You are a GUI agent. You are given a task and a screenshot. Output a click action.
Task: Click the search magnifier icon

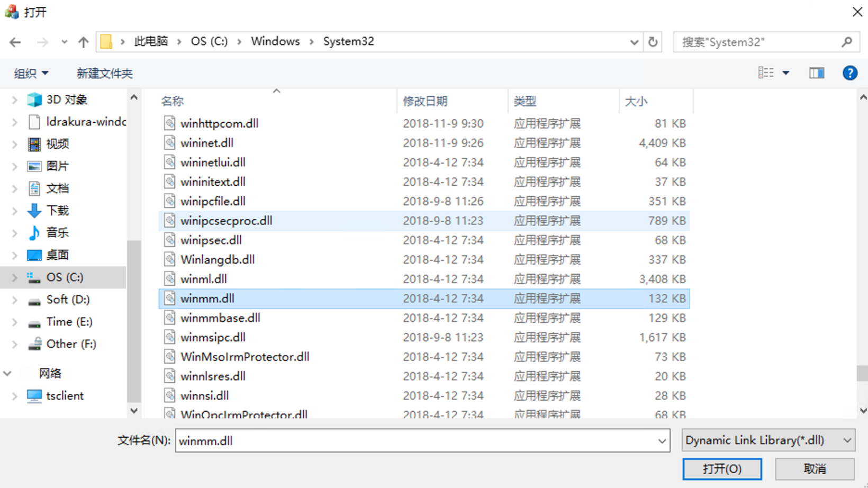click(847, 42)
